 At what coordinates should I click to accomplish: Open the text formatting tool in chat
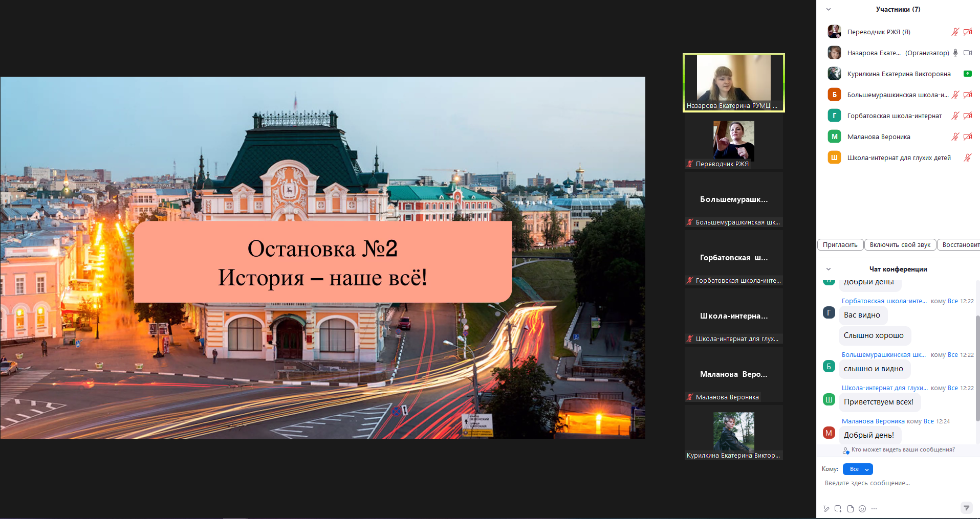click(x=826, y=509)
